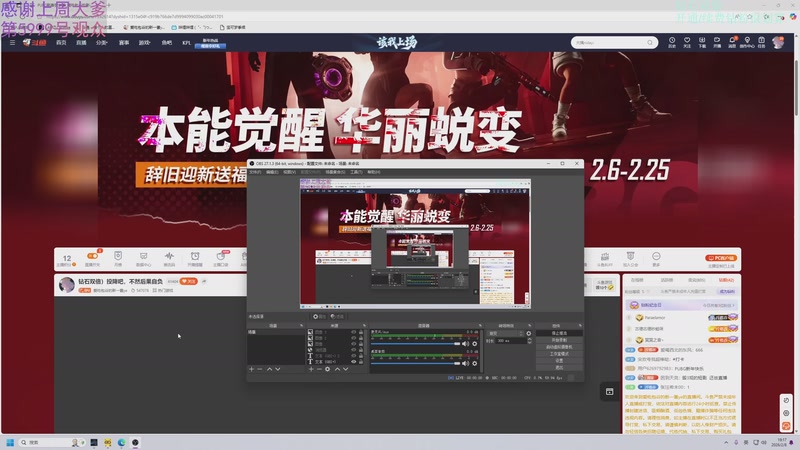The image size is (800, 450).
Task: Expand the 游戏 games dropdown in Douyu nav
Action: click(x=144, y=43)
